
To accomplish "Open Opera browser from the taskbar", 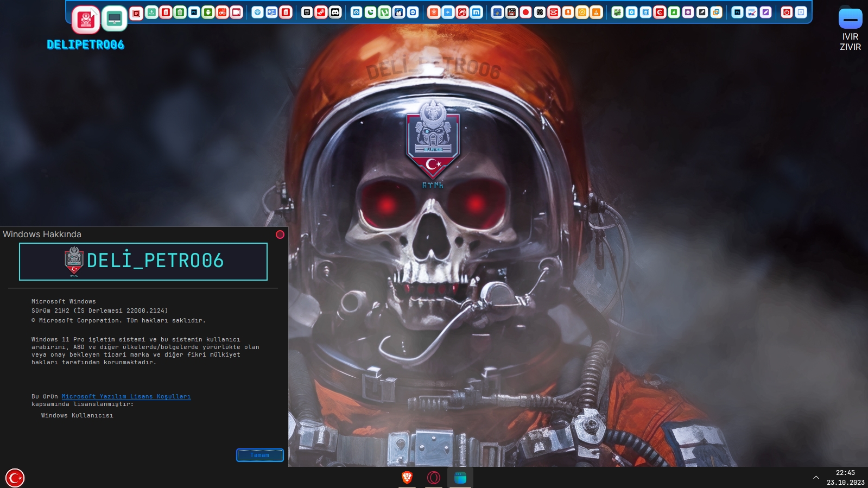I will click(434, 478).
